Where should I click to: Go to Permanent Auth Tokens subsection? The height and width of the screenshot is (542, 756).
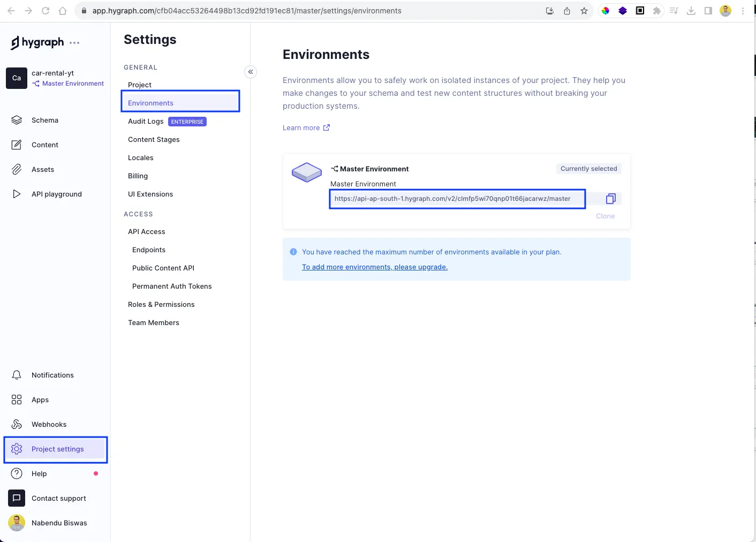[x=172, y=287]
